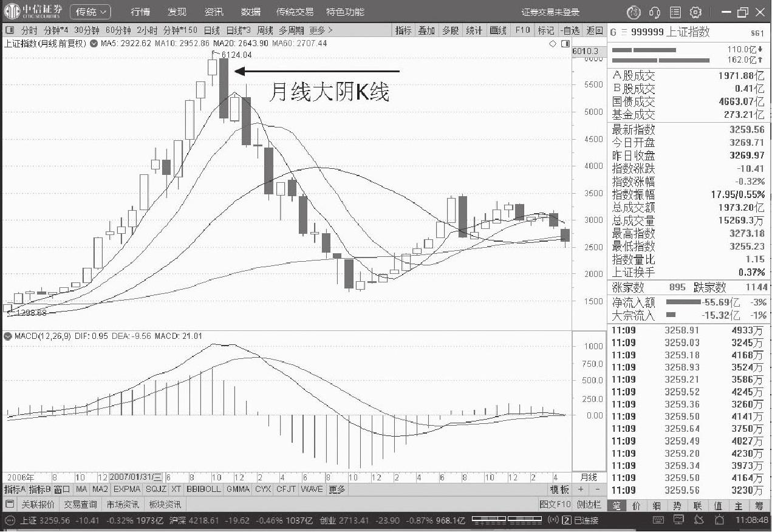Open the 行情 menu
Image resolution: width=772 pixels, height=532 pixels.
[140, 12]
